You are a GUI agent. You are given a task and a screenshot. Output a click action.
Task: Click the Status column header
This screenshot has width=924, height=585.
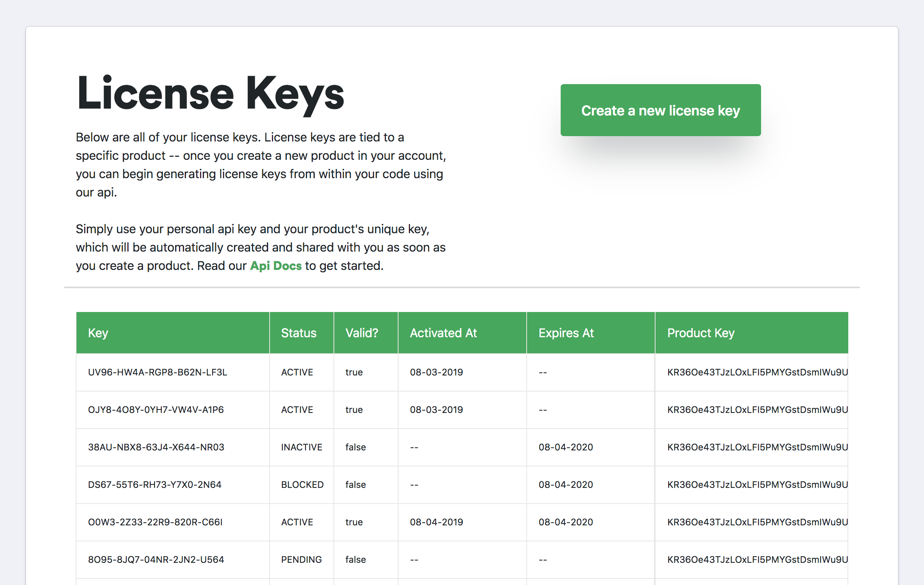coord(299,333)
